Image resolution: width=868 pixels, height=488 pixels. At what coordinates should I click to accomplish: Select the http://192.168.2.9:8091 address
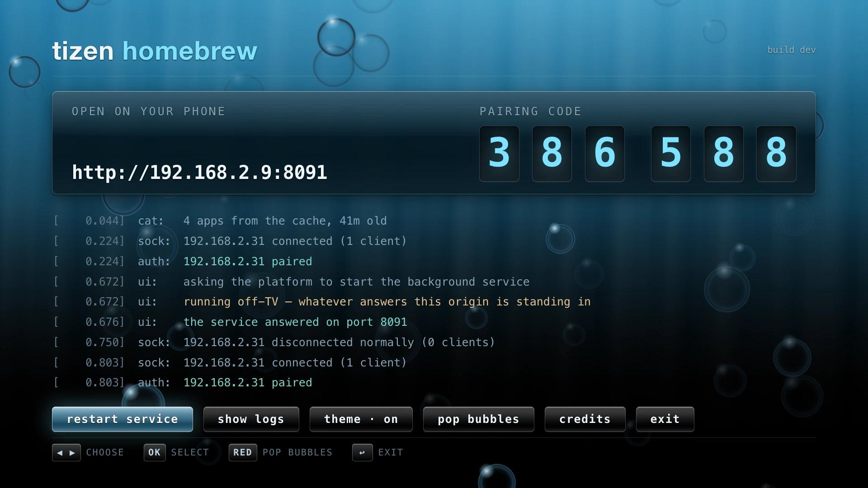tap(199, 173)
